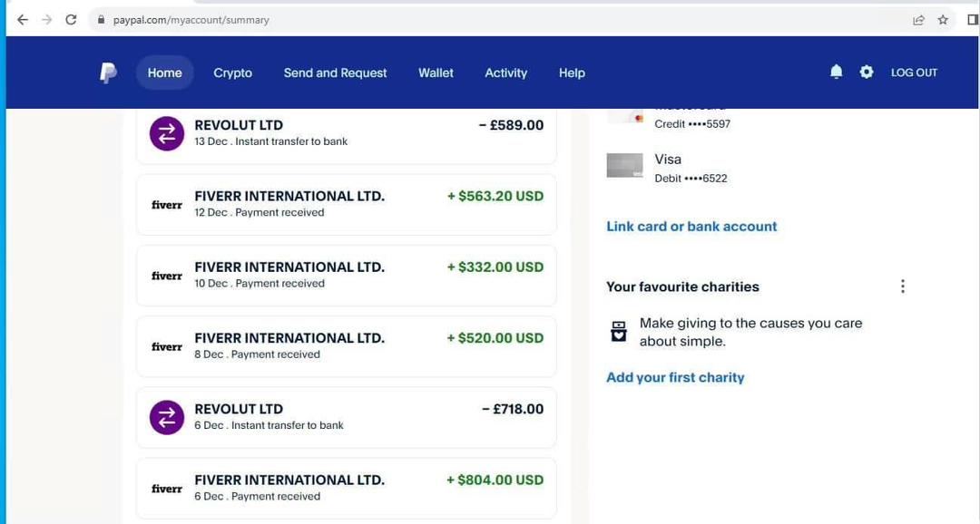Click the PayPal logo icon
The height and width of the screenshot is (524, 980).
[108, 73]
